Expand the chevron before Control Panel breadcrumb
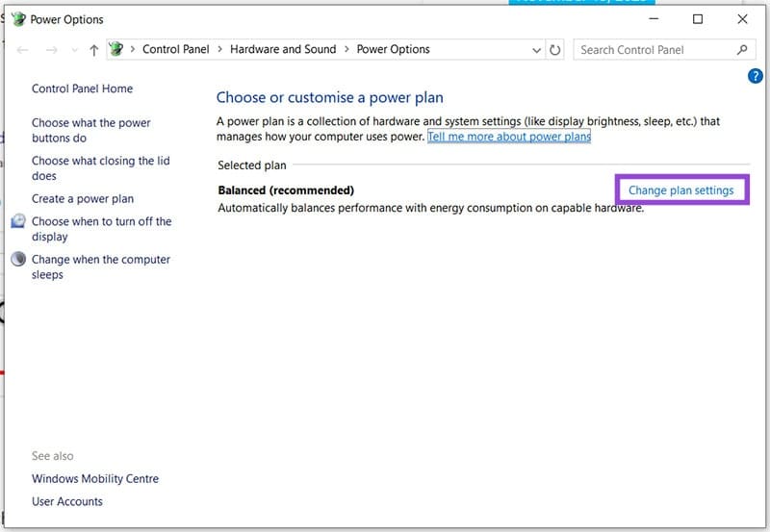This screenshot has width=770, height=532. pyautogui.click(x=133, y=49)
